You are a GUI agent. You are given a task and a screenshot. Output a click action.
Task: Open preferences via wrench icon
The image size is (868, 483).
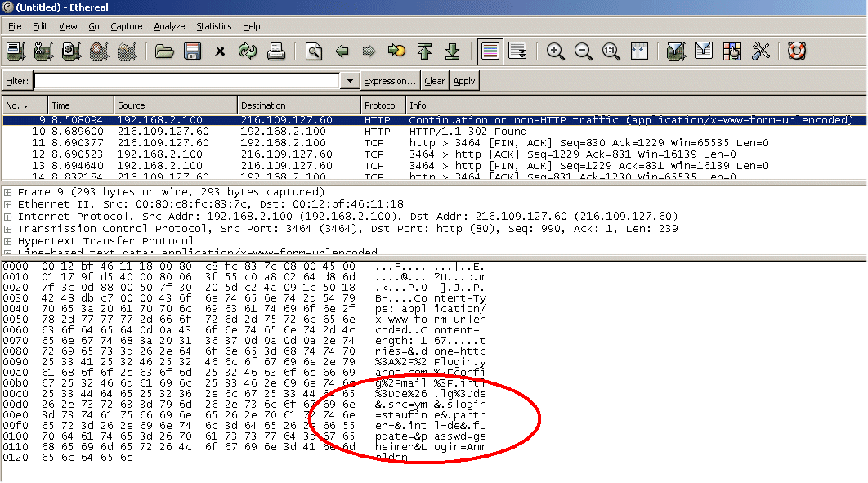click(x=761, y=51)
